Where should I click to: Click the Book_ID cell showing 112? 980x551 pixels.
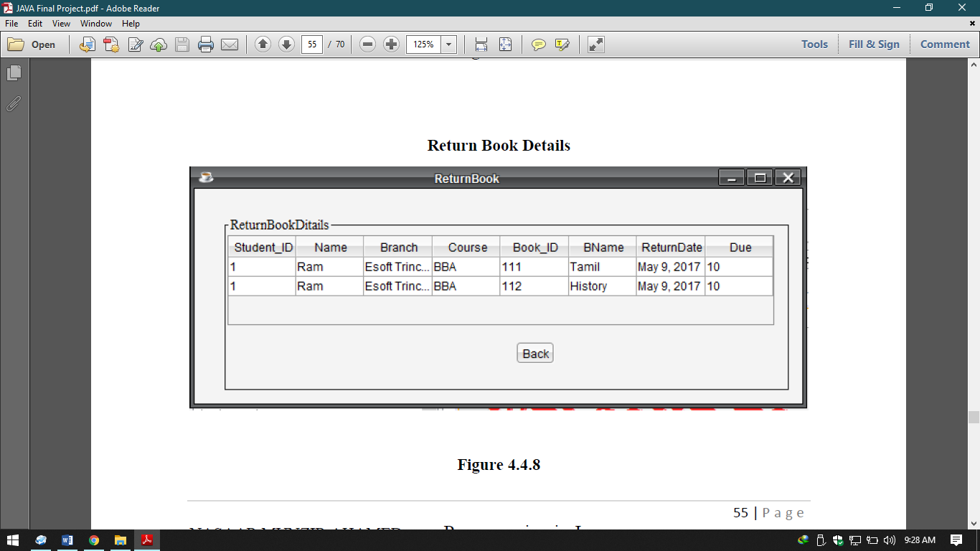pos(534,286)
